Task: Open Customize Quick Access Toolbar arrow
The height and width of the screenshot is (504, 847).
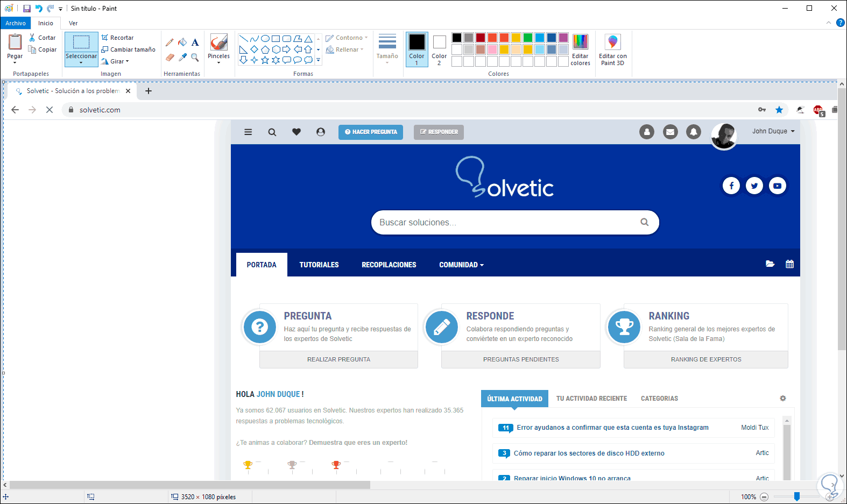Action: (60, 9)
